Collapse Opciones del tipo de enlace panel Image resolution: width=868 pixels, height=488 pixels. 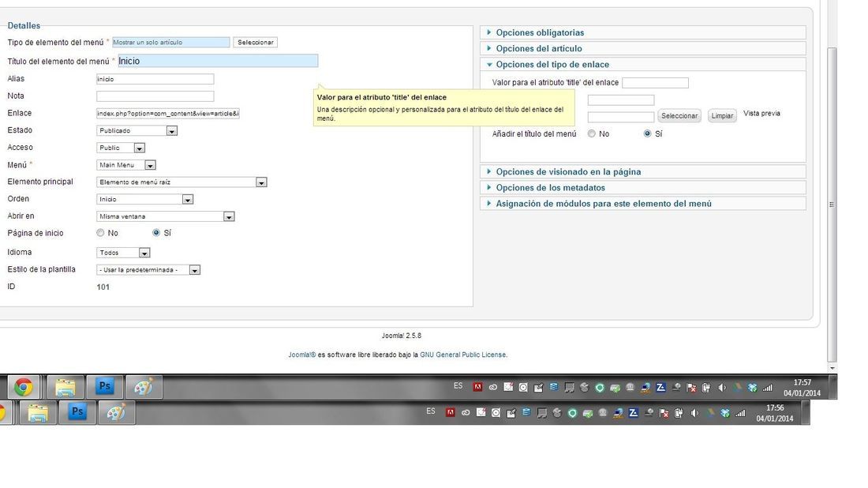pyautogui.click(x=642, y=64)
